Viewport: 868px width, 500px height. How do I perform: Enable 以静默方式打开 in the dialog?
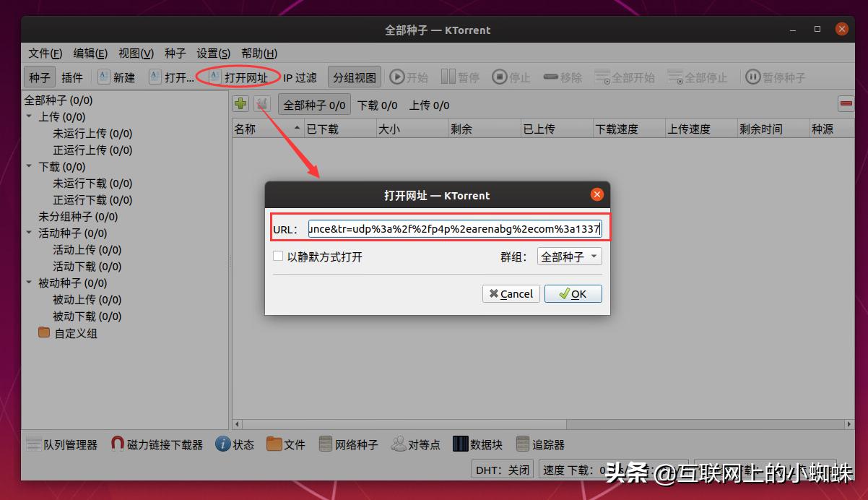(x=277, y=256)
